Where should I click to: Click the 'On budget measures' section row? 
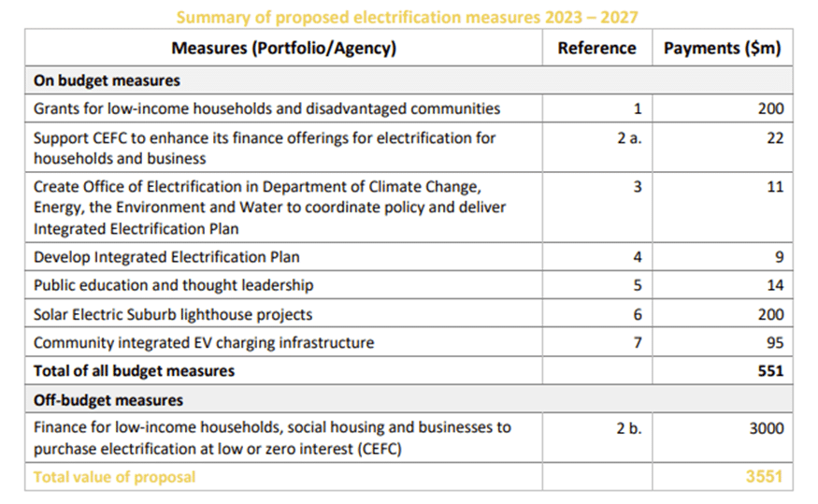[x=107, y=80]
